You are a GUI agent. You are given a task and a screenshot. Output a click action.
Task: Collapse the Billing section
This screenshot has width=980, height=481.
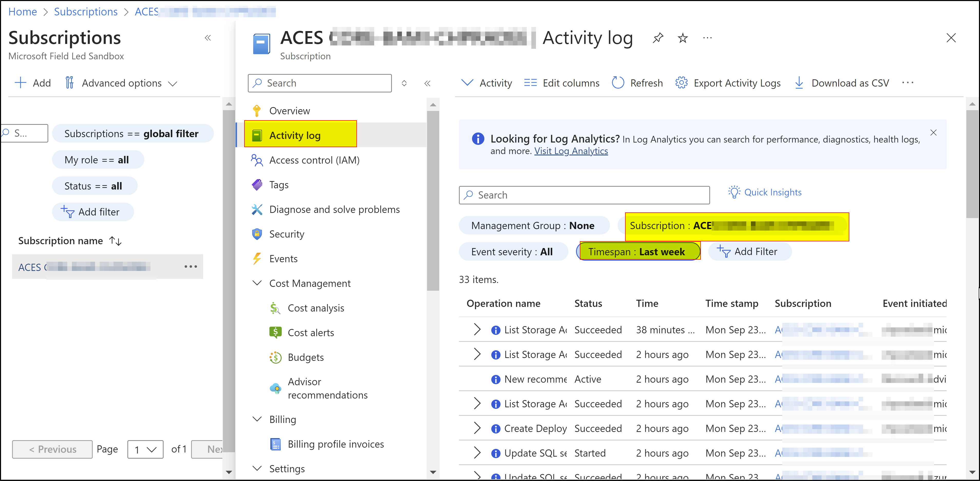(x=257, y=419)
